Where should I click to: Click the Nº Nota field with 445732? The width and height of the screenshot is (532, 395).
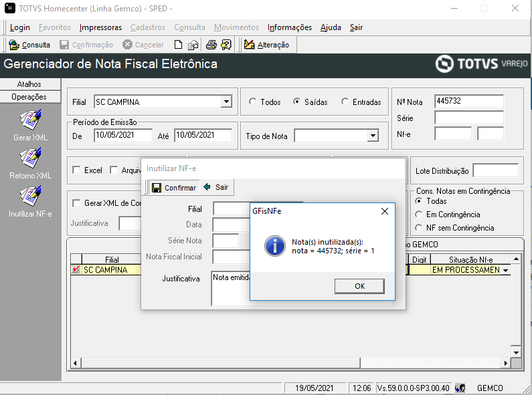[469, 101]
